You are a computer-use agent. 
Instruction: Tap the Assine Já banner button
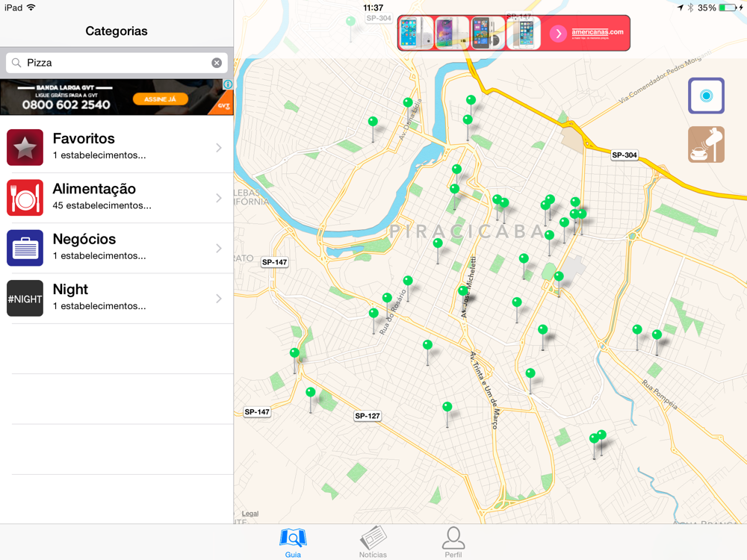(x=161, y=99)
